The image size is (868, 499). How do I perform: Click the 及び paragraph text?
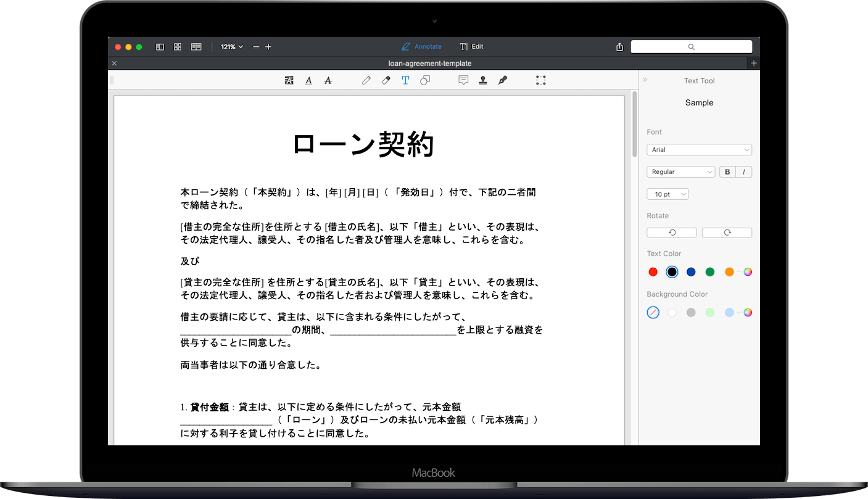190,261
